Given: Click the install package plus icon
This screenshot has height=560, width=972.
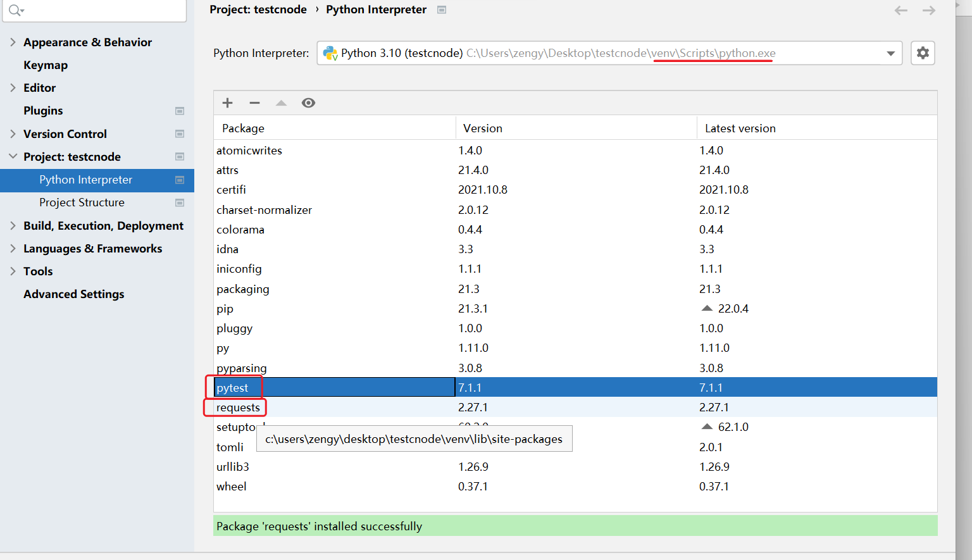Looking at the screenshot, I should (x=228, y=103).
